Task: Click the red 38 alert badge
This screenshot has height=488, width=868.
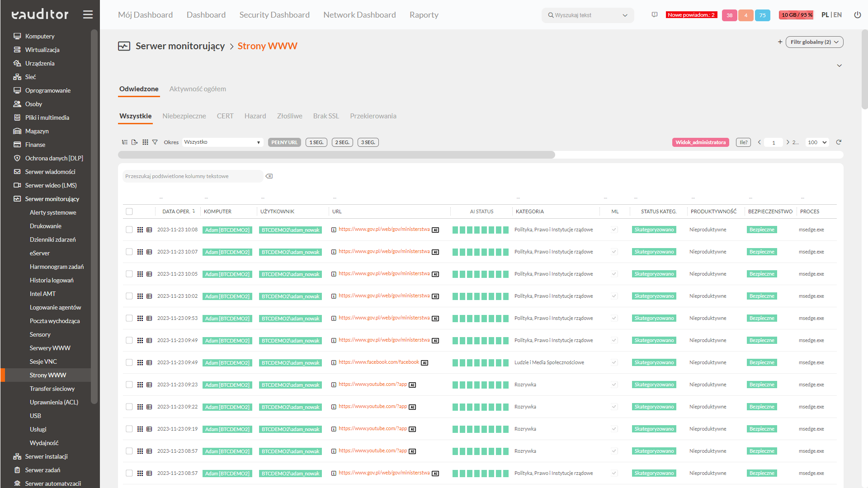Action: tap(729, 15)
